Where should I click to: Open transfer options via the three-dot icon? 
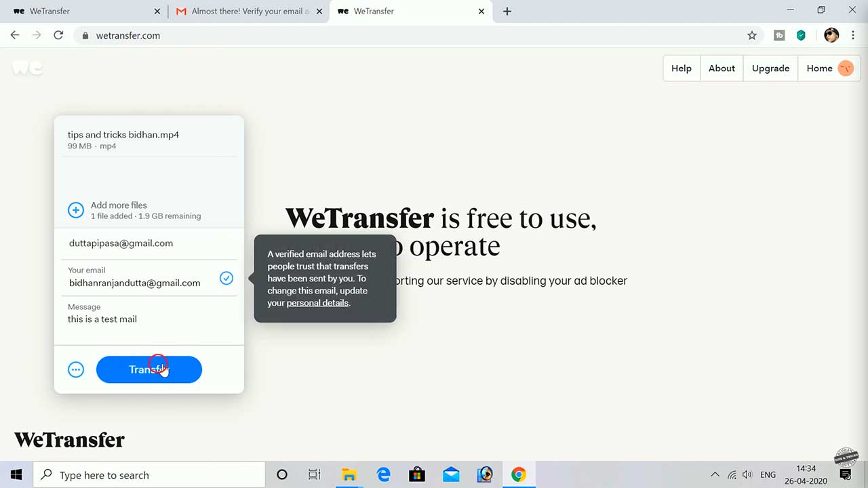pos(75,369)
